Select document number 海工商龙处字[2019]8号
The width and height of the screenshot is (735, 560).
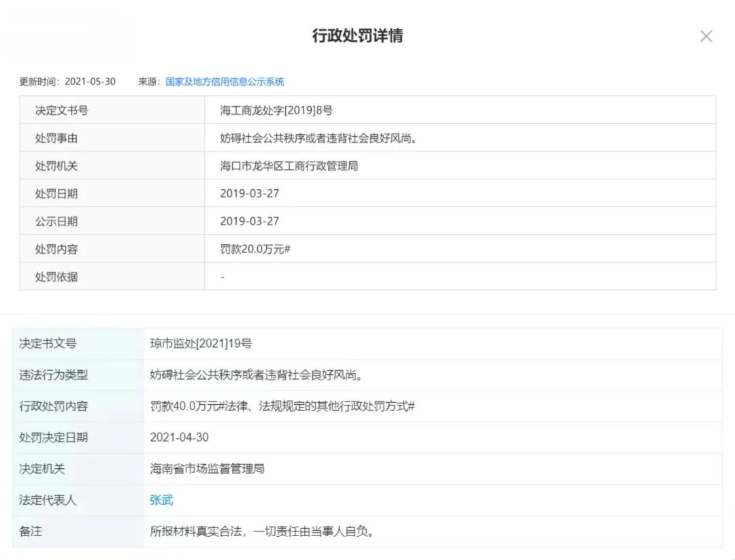pos(276,110)
